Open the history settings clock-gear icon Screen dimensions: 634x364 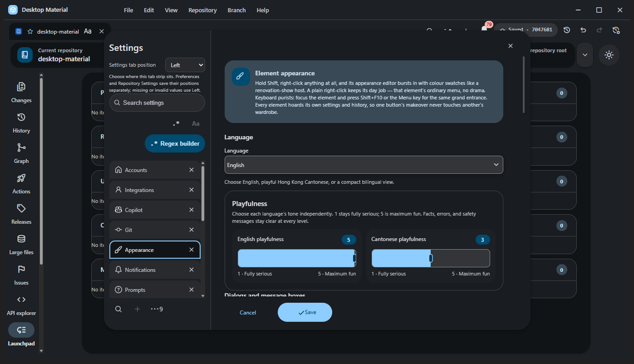pyautogui.click(x=616, y=30)
